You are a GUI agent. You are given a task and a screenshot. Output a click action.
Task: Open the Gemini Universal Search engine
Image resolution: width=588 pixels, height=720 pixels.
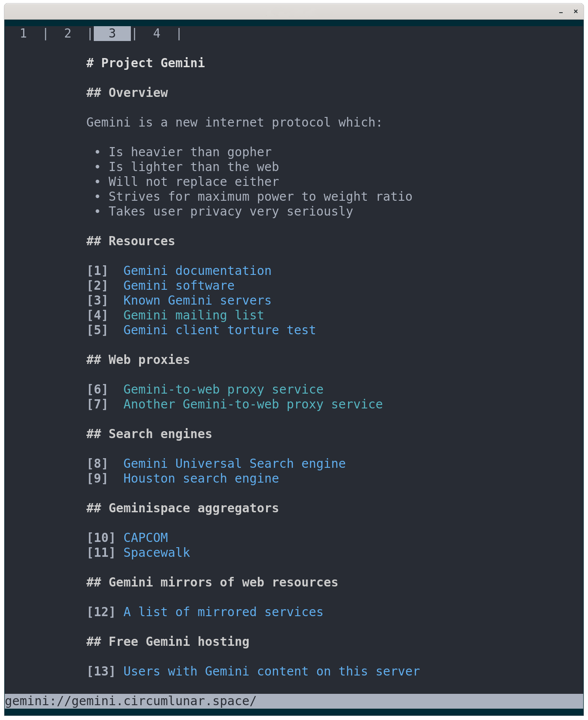coord(234,463)
